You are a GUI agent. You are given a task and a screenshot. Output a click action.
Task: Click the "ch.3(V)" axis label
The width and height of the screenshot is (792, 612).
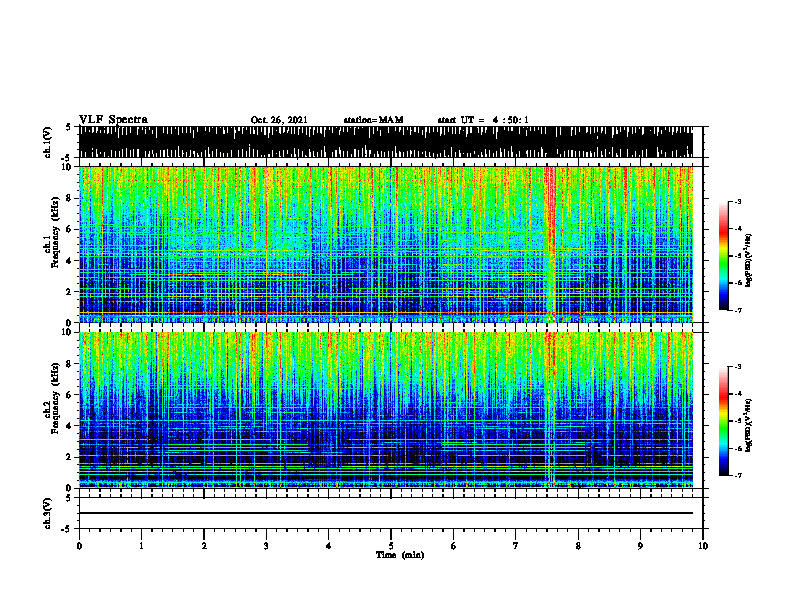47,513
